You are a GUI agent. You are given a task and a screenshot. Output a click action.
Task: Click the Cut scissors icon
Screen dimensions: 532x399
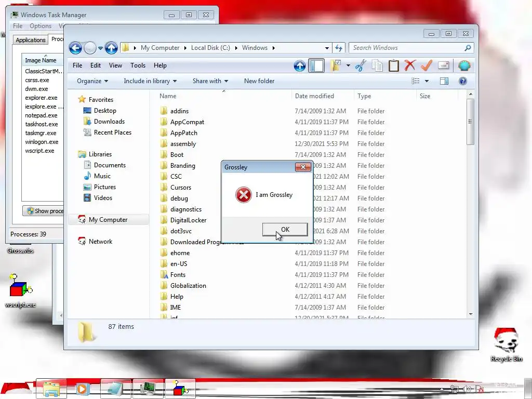(361, 65)
